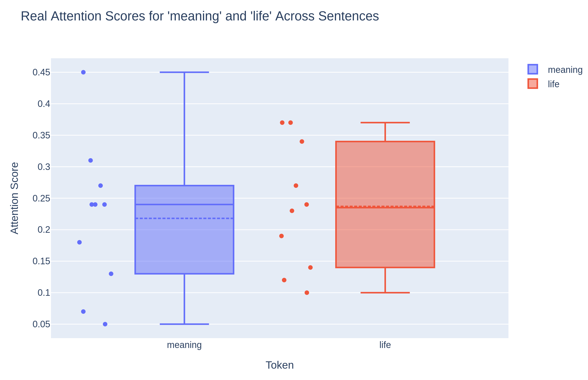Click the upper whisker cap of life box

point(385,123)
